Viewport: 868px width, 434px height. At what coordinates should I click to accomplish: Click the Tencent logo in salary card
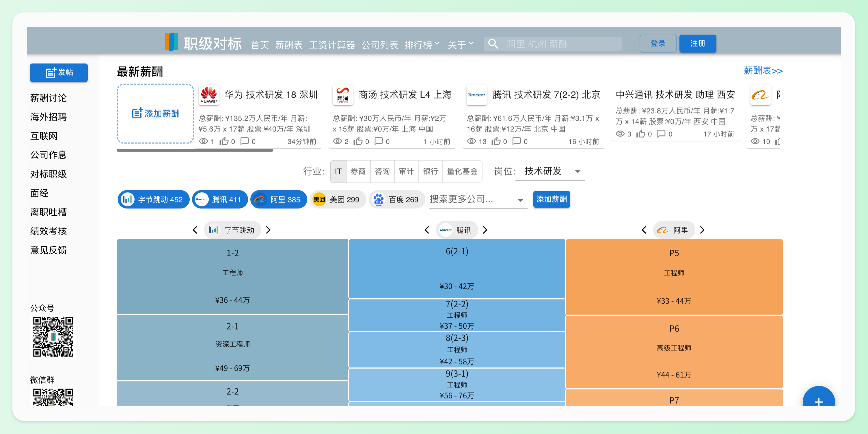pos(476,95)
